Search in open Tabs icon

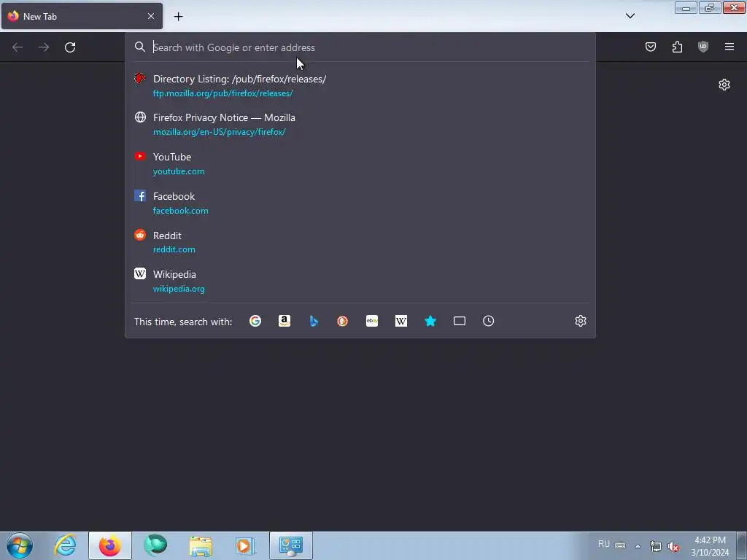[x=460, y=321]
